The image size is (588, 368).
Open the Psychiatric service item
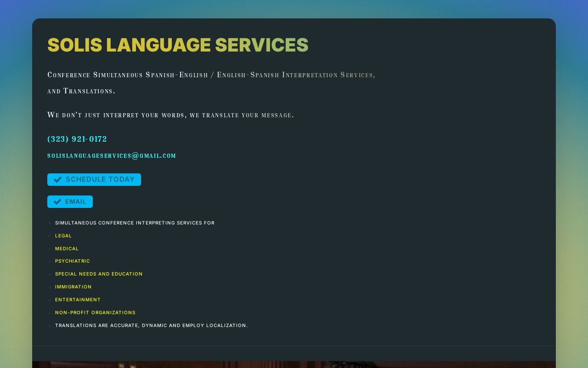(73, 261)
